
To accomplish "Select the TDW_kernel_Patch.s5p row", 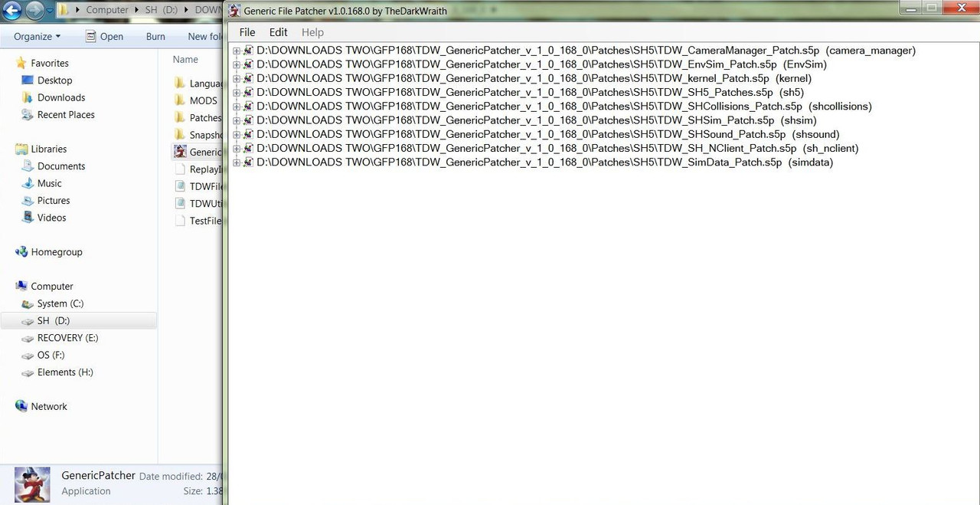I will (534, 78).
